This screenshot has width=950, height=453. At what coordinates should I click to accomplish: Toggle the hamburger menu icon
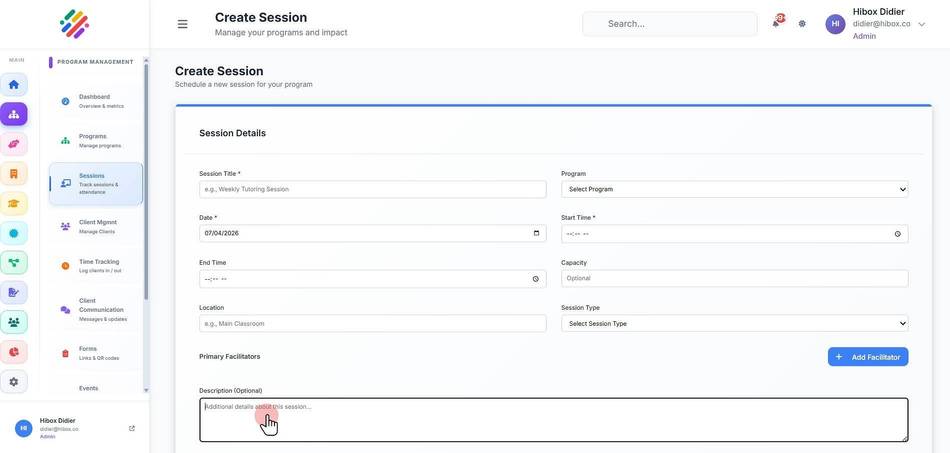click(x=182, y=24)
